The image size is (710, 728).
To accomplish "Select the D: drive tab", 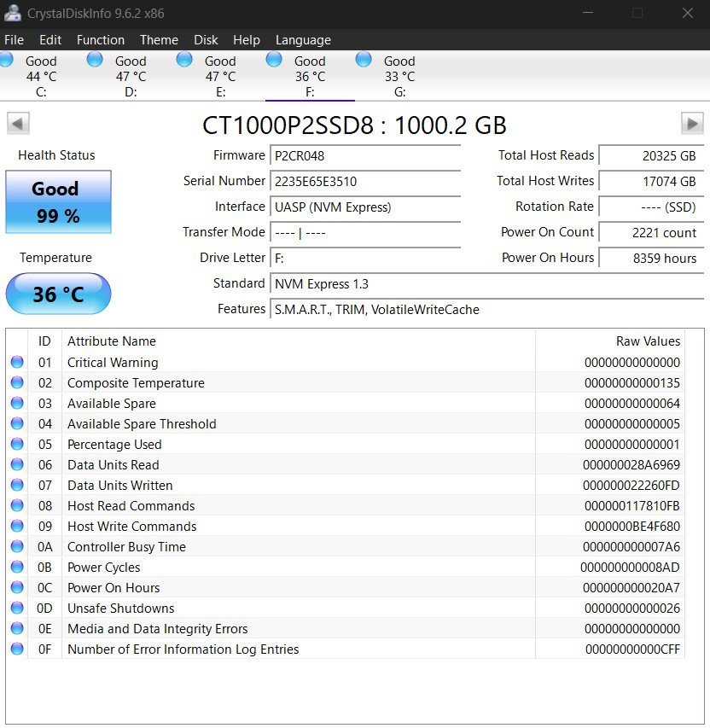I will click(x=131, y=76).
